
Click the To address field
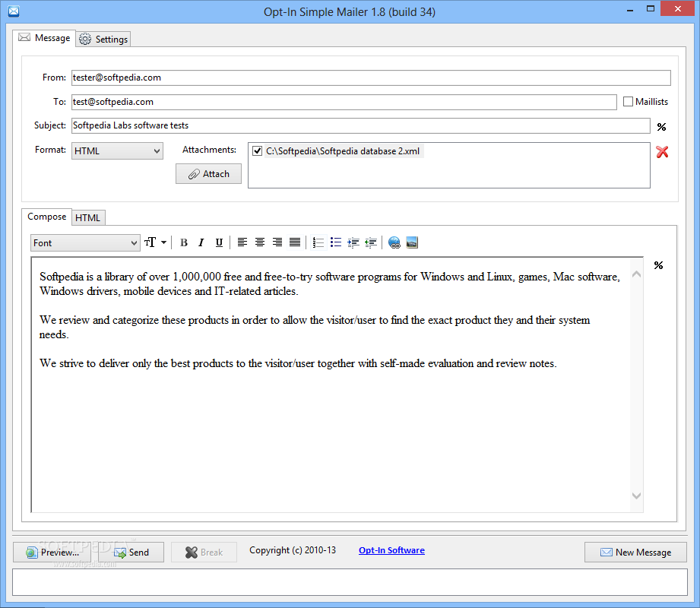(344, 102)
